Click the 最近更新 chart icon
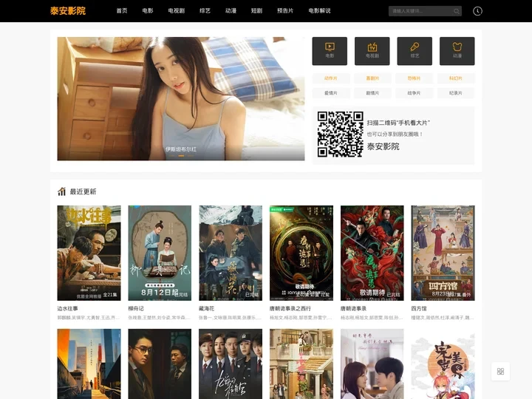Screen dimensions: 532x399 [x=61, y=191]
